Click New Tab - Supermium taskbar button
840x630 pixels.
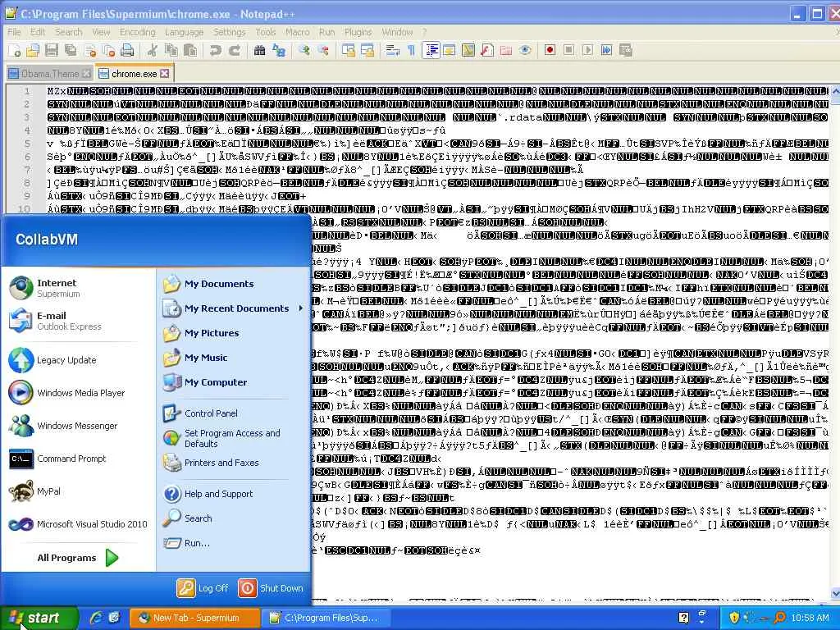pos(195,618)
